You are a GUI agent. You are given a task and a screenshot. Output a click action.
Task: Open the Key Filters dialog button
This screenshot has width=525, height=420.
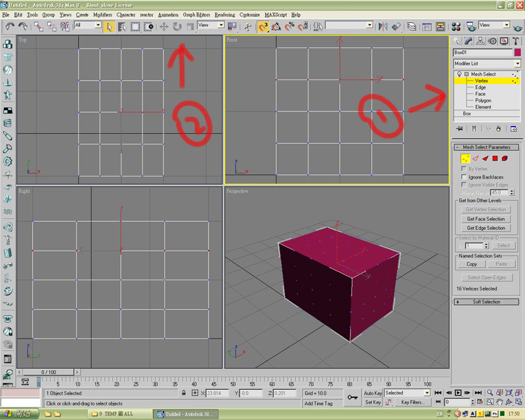pos(413,402)
